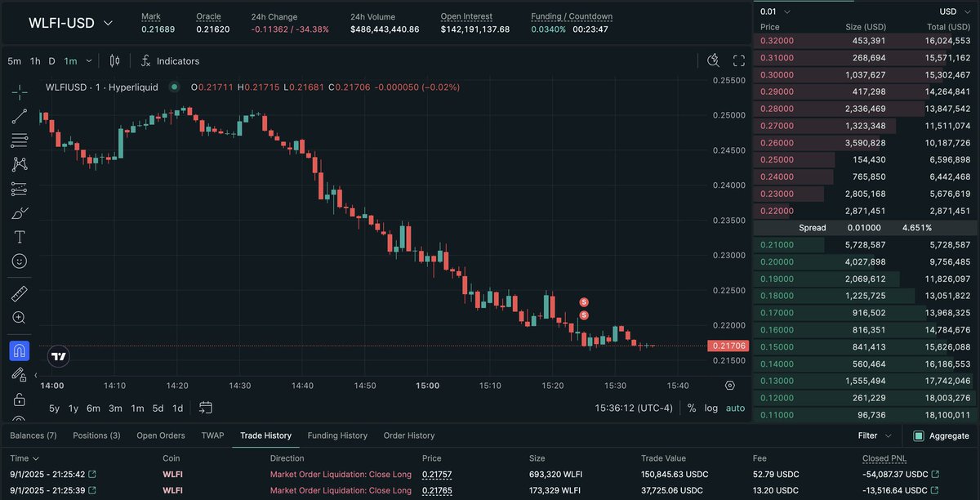Viewport: 980px width, 500px height.
Task: Open the 0.01 price grouping dropdown
Action: 774,11
